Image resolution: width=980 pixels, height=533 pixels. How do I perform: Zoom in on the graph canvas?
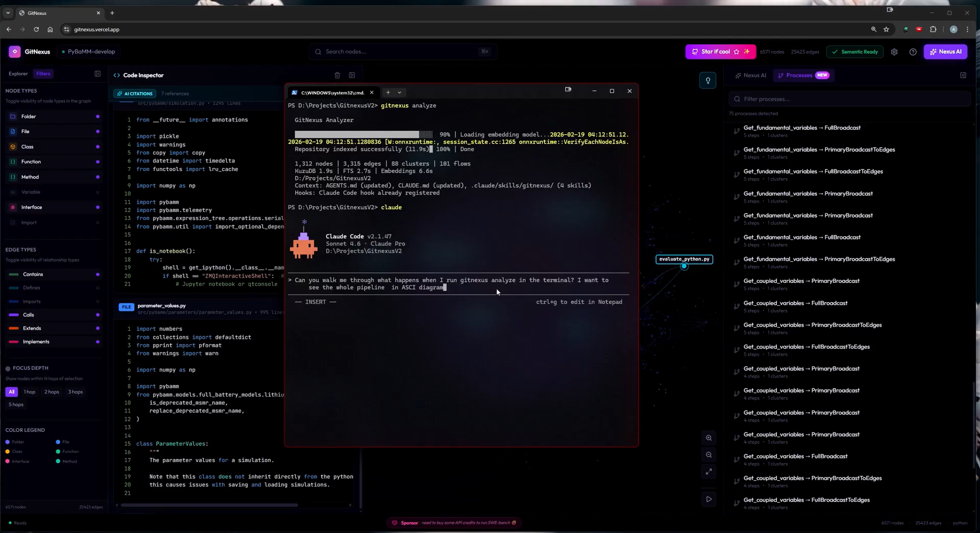[709, 438]
